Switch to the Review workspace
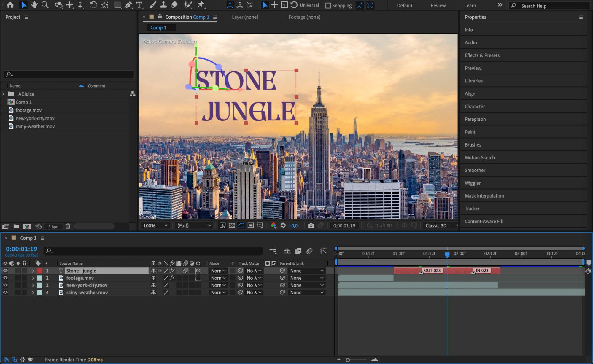The image size is (593, 364). coord(438,5)
